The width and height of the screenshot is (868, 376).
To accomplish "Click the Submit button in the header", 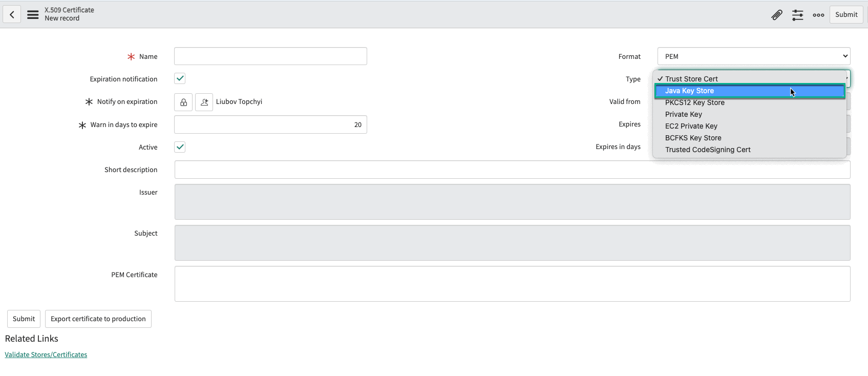I will click(x=846, y=14).
